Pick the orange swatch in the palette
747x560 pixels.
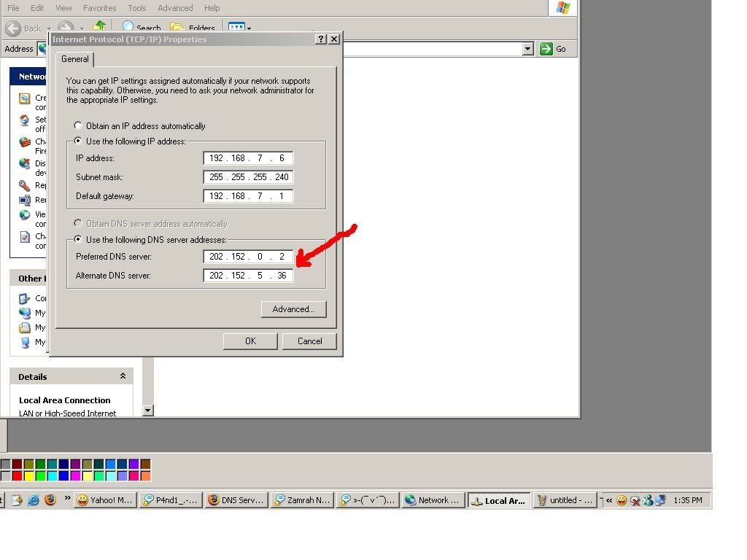click(x=146, y=475)
